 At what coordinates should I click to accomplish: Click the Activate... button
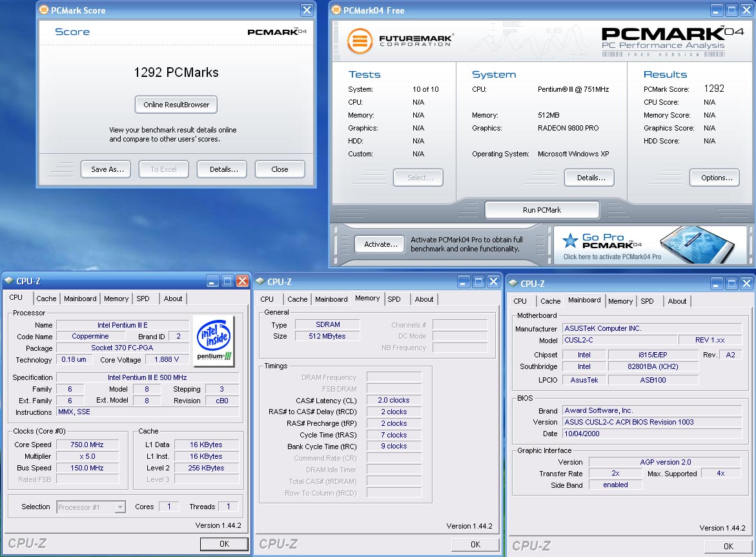pyautogui.click(x=380, y=244)
